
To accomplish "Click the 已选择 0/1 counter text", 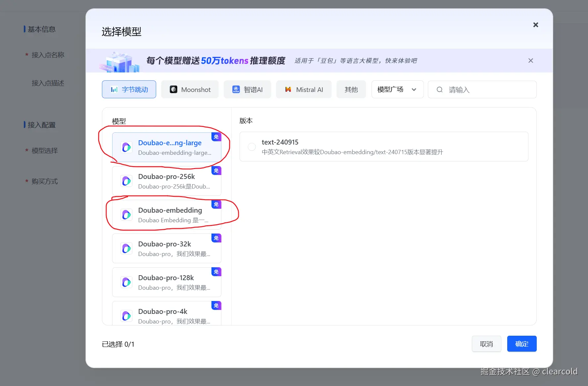I will point(118,344).
